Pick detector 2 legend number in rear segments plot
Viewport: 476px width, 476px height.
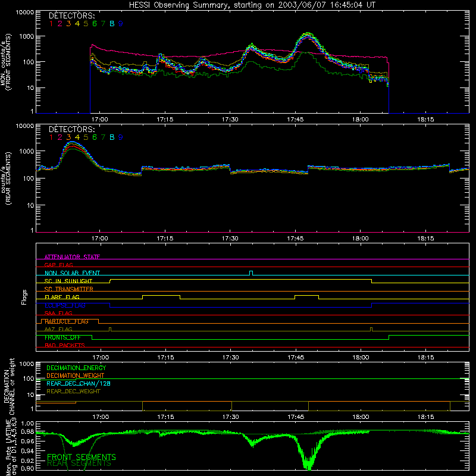pos(60,137)
